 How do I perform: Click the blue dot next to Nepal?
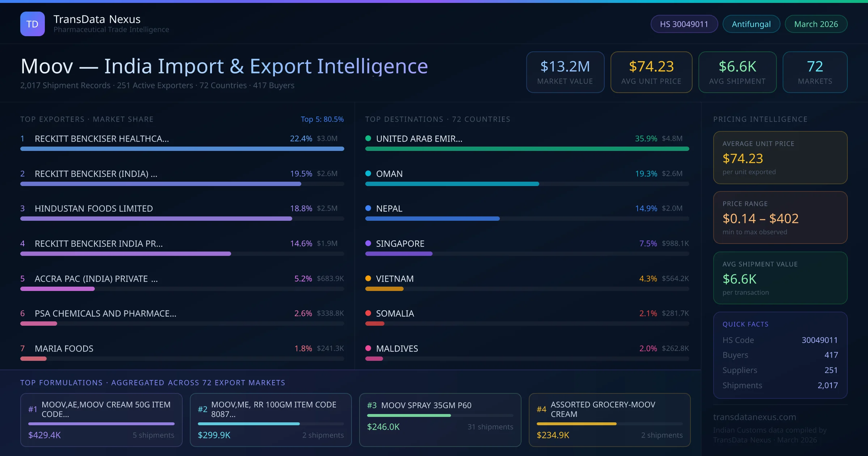coord(368,208)
